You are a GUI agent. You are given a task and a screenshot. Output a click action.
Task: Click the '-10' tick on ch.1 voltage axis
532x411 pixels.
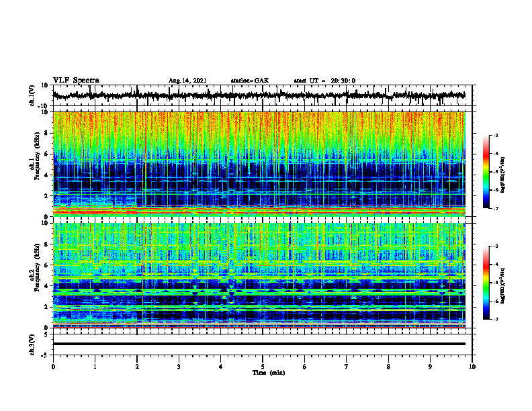pyautogui.click(x=44, y=106)
